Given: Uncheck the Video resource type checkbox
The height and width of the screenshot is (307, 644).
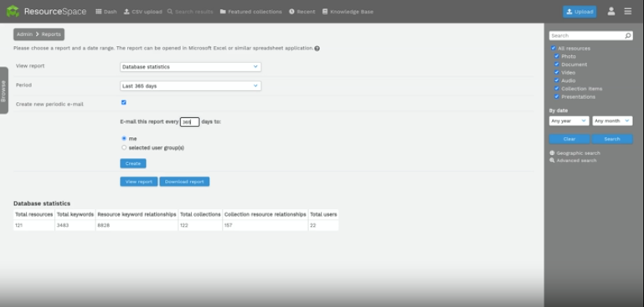Looking at the screenshot, I should click(x=557, y=72).
